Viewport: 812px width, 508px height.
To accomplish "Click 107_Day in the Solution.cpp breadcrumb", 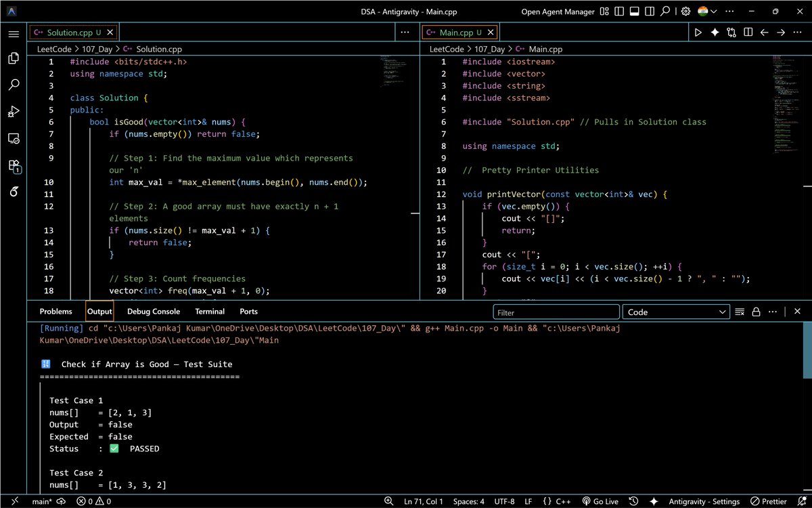I will coord(97,49).
